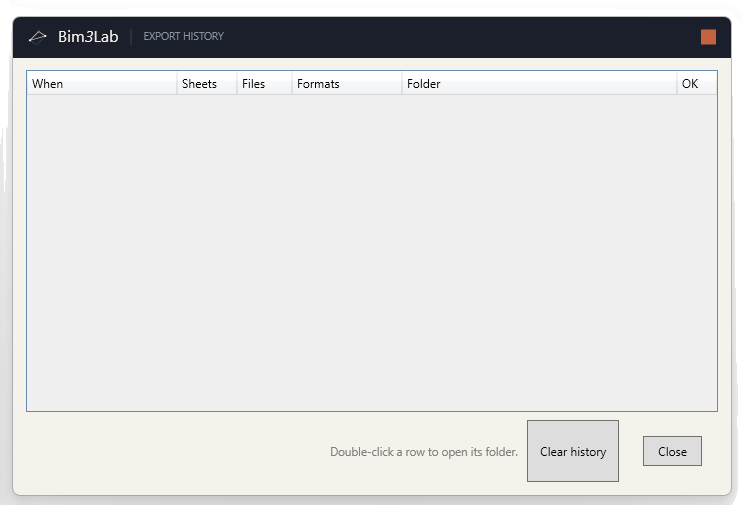Sort by the Files column header
Image resolution: width=742 pixels, height=505 pixels.
tap(264, 84)
